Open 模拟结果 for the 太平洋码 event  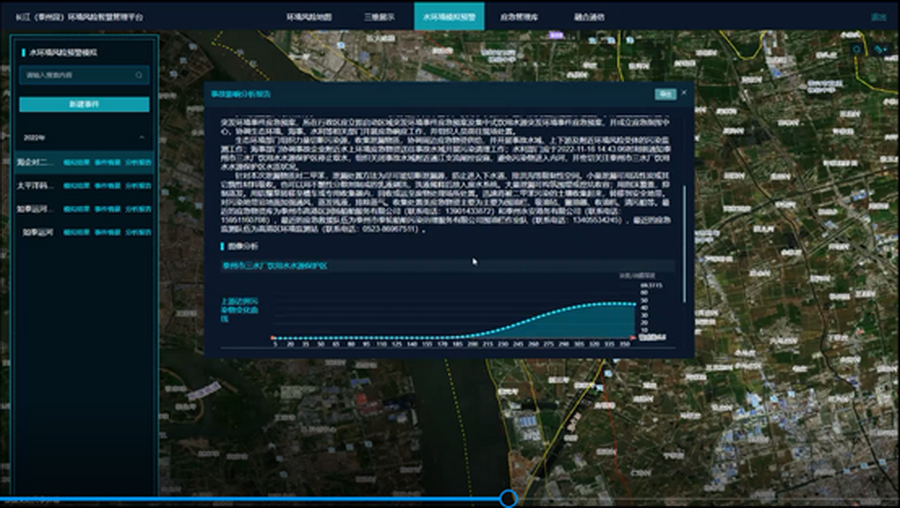[x=75, y=185]
